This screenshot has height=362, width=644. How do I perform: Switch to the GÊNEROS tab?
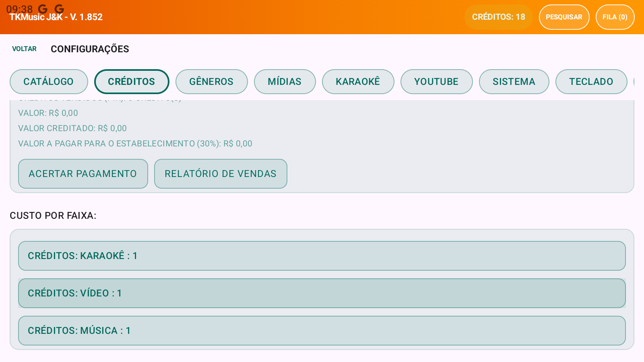coord(211,82)
